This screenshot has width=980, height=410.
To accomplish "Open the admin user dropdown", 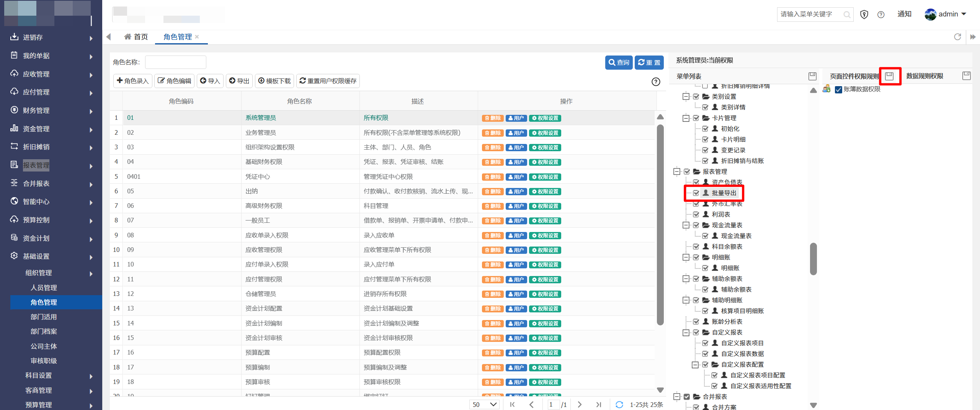I will (946, 14).
